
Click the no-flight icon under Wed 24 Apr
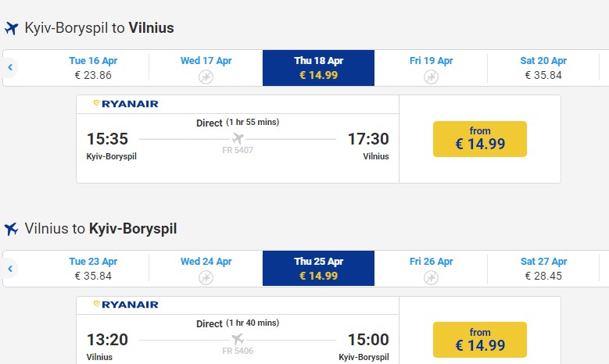click(x=206, y=277)
